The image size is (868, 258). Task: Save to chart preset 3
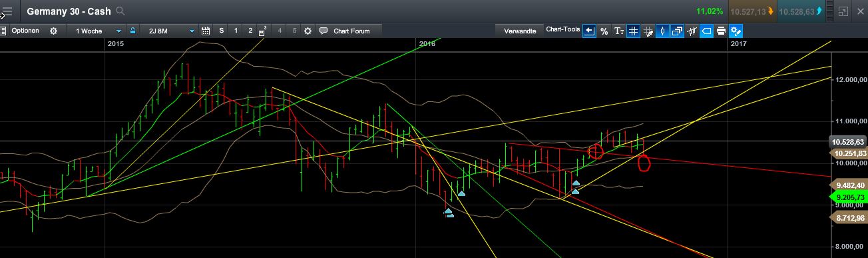click(x=264, y=31)
